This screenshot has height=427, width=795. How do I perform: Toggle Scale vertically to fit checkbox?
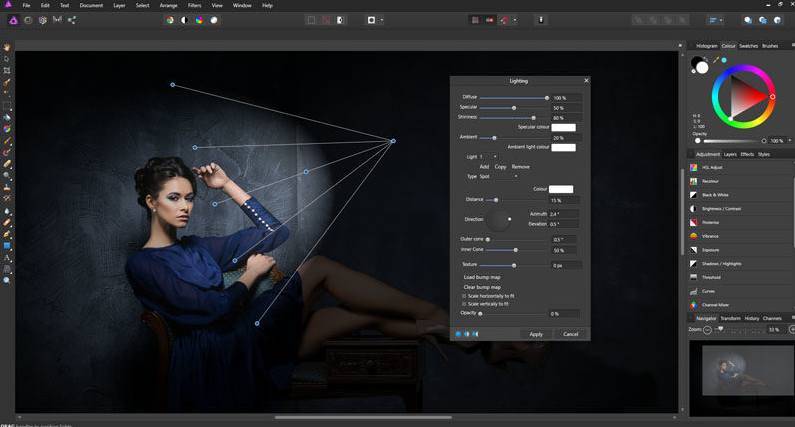pyautogui.click(x=464, y=303)
